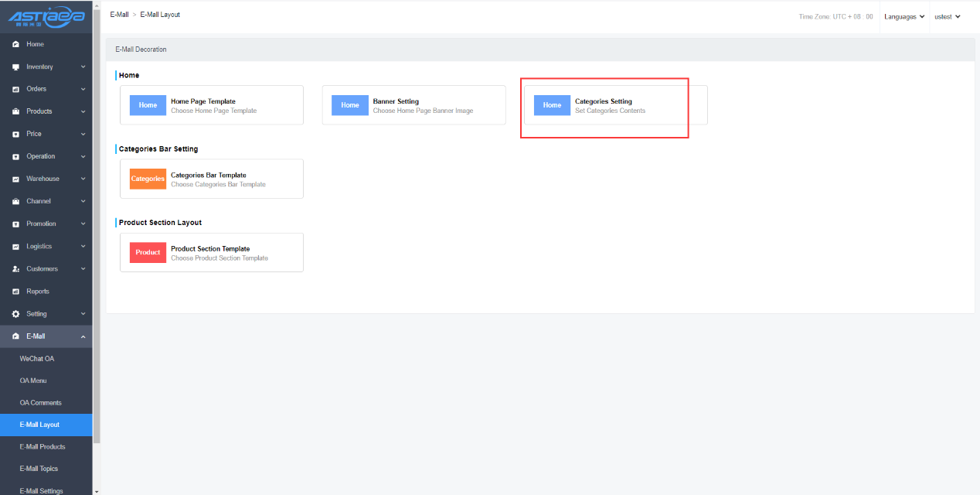Collapse the E-Mall menu section
980x495 pixels.
click(x=83, y=336)
